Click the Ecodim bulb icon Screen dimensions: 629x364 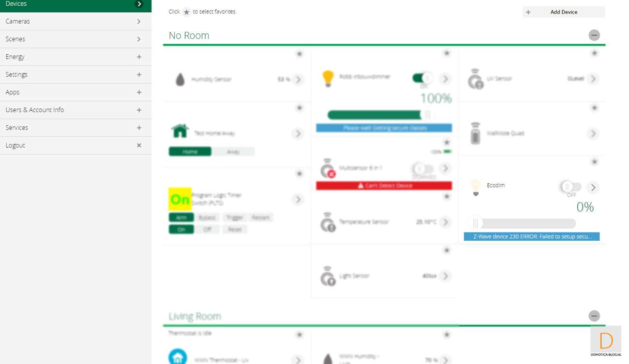(476, 187)
